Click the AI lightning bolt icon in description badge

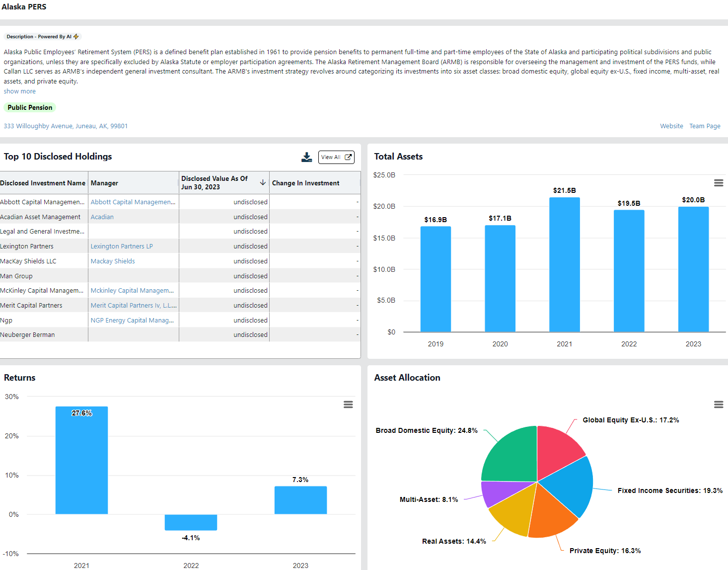76,37
